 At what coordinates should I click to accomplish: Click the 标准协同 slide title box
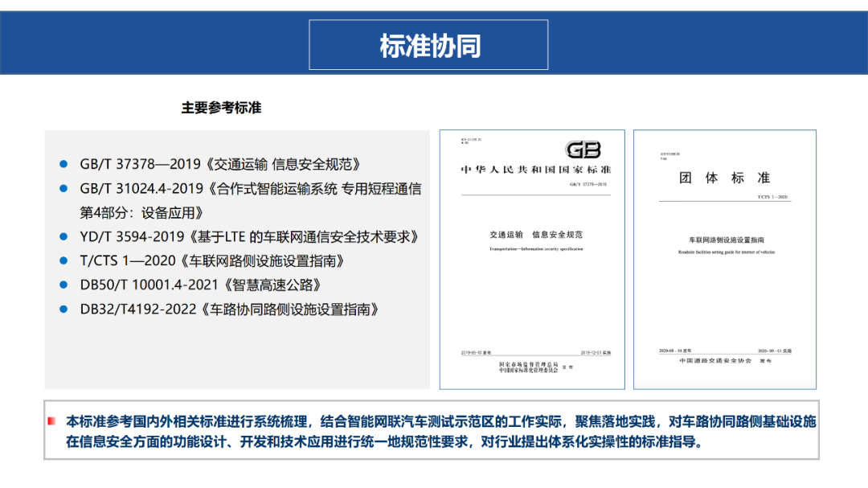point(429,45)
